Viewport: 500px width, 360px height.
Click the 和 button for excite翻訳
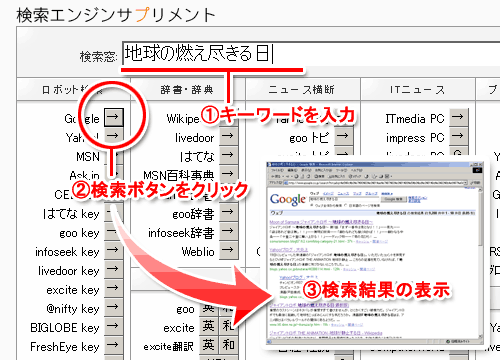click(x=229, y=345)
